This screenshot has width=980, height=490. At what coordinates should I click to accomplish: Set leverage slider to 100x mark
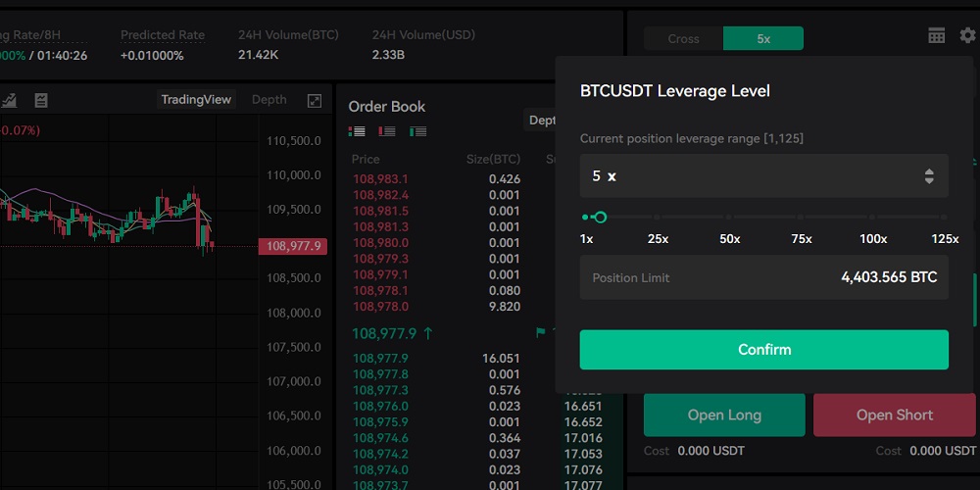[873, 218]
